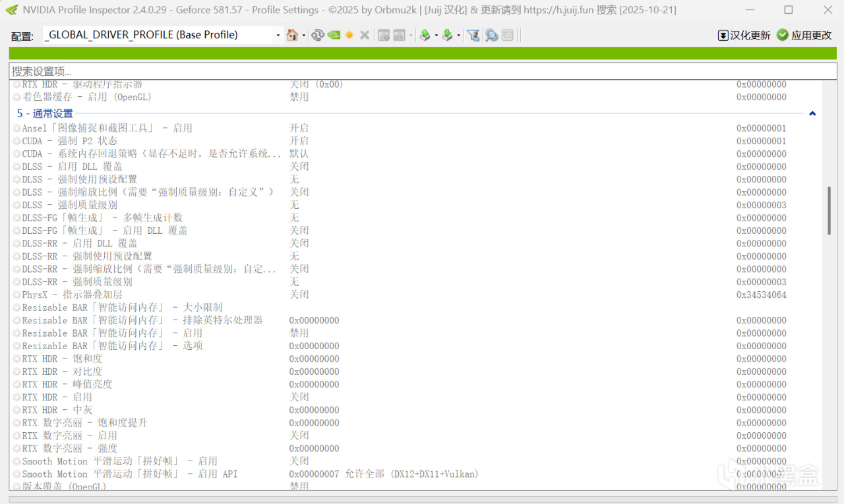Expand the import profiles dropdown arrow
This screenshot has width=844, height=504.
point(459,36)
